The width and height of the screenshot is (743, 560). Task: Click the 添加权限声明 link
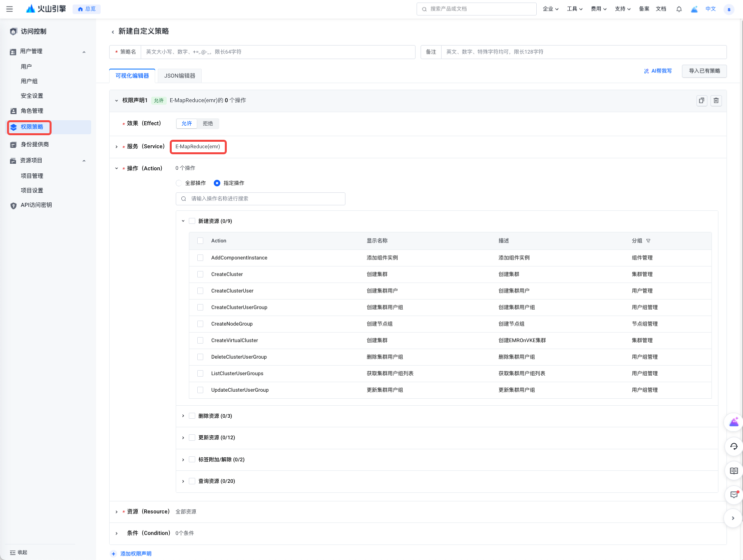(x=135, y=553)
